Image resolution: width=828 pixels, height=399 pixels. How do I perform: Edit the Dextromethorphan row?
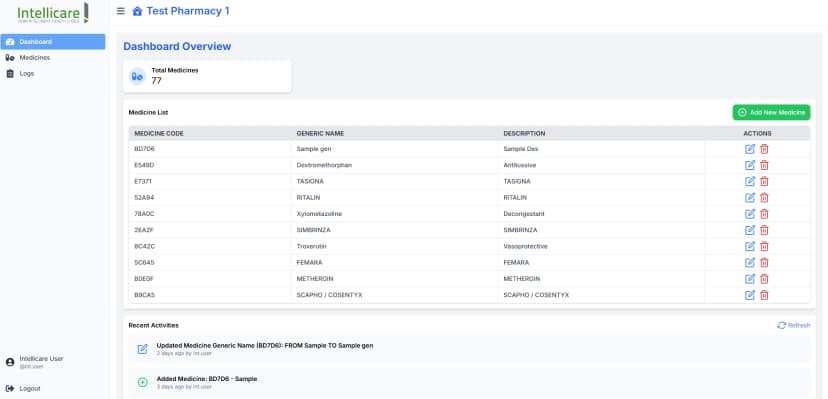(x=750, y=165)
